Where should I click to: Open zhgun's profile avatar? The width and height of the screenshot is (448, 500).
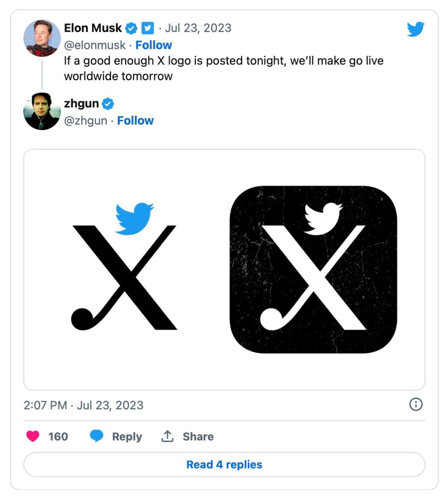pyautogui.click(x=42, y=111)
